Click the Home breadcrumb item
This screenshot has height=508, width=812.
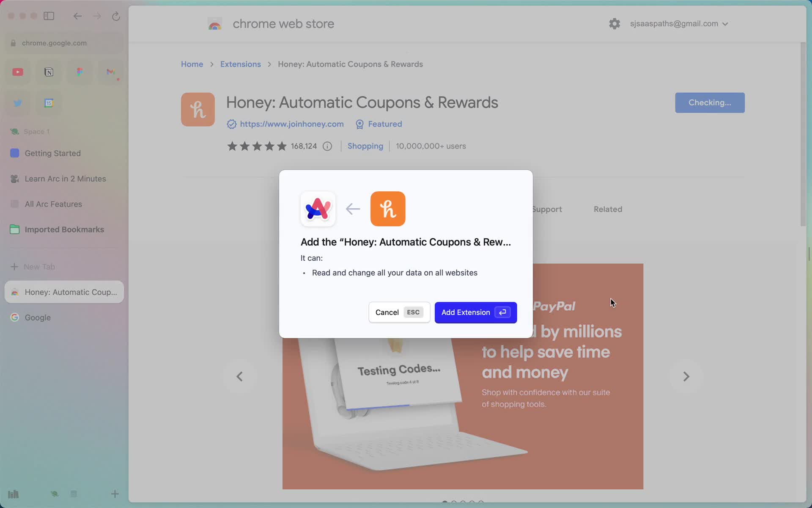tap(192, 64)
